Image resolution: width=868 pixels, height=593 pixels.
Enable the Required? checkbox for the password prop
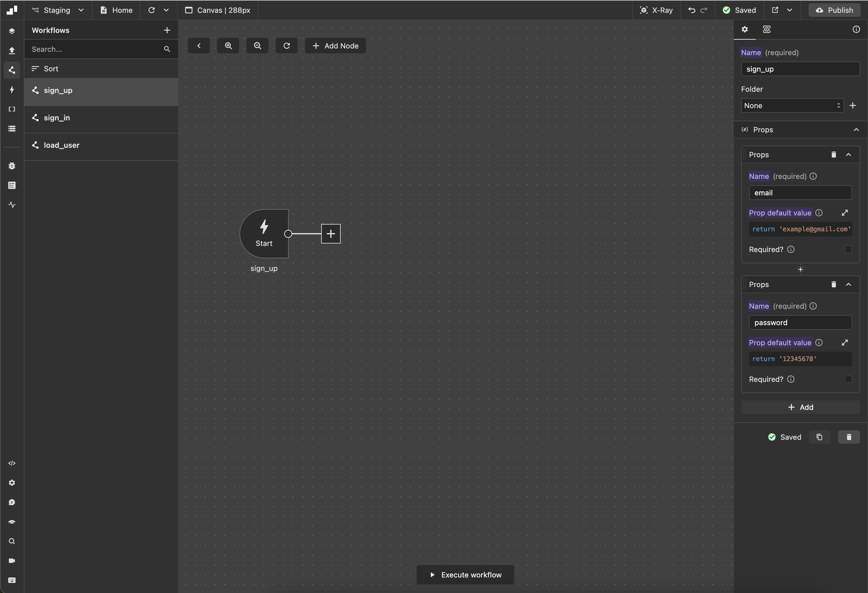pos(848,379)
